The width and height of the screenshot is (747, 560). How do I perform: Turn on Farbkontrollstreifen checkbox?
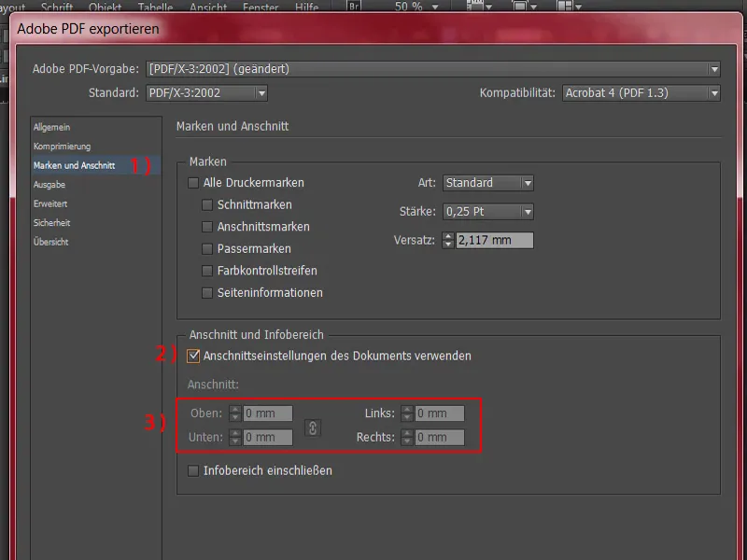206,271
